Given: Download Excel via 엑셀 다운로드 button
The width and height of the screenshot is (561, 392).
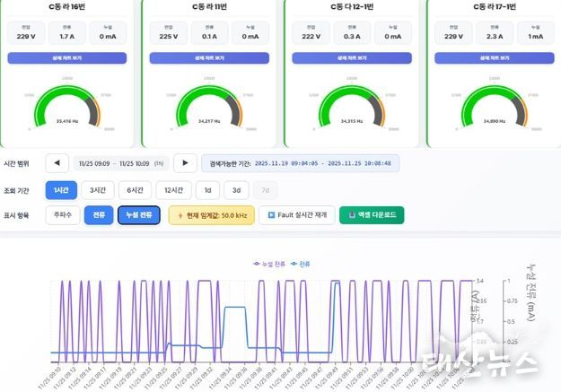Looking at the screenshot, I should point(372,215).
